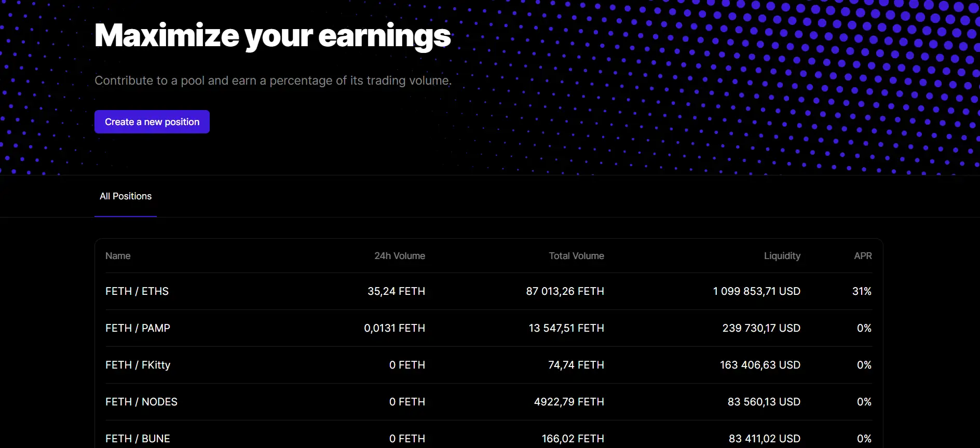Choose the FETH / NODES pool
Screen dimensions: 980x448
pos(141,402)
